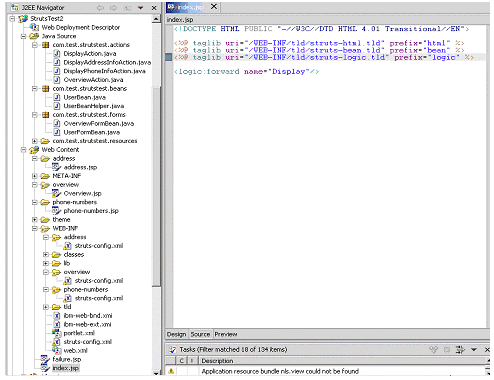Switch to the Source tab
This screenshot has height=380, width=494.
(200, 334)
